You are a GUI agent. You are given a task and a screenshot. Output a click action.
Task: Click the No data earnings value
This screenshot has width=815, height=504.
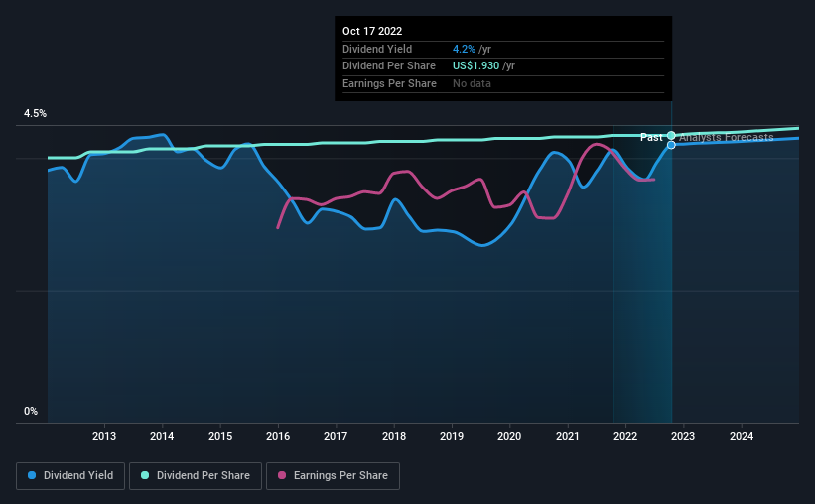point(472,83)
